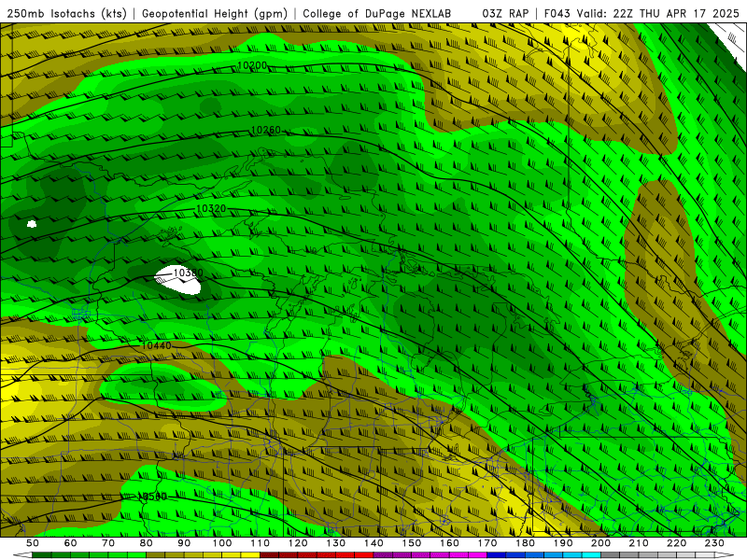Screen dimensions: 747x560
Task: Select the 200 kt color scale label
Action: (x=601, y=543)
